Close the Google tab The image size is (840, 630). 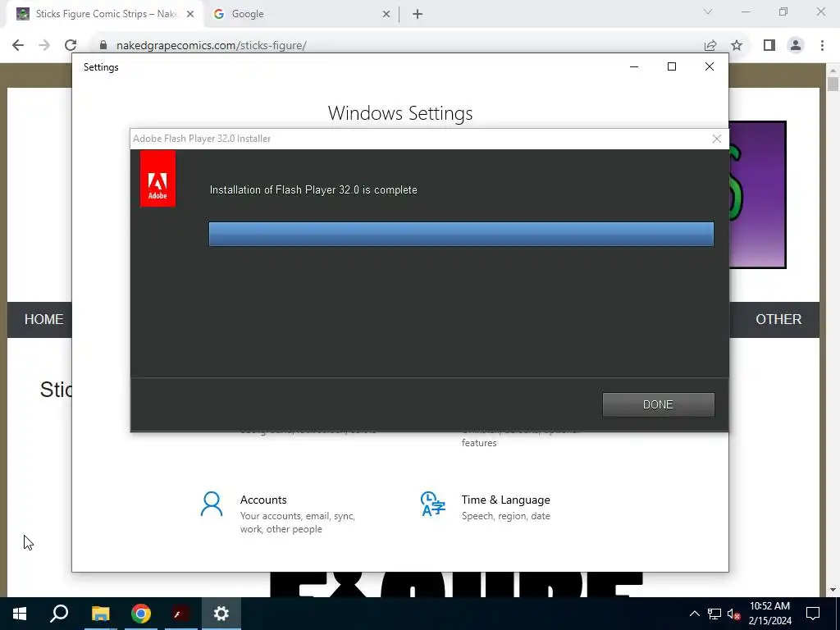(386, 14)
